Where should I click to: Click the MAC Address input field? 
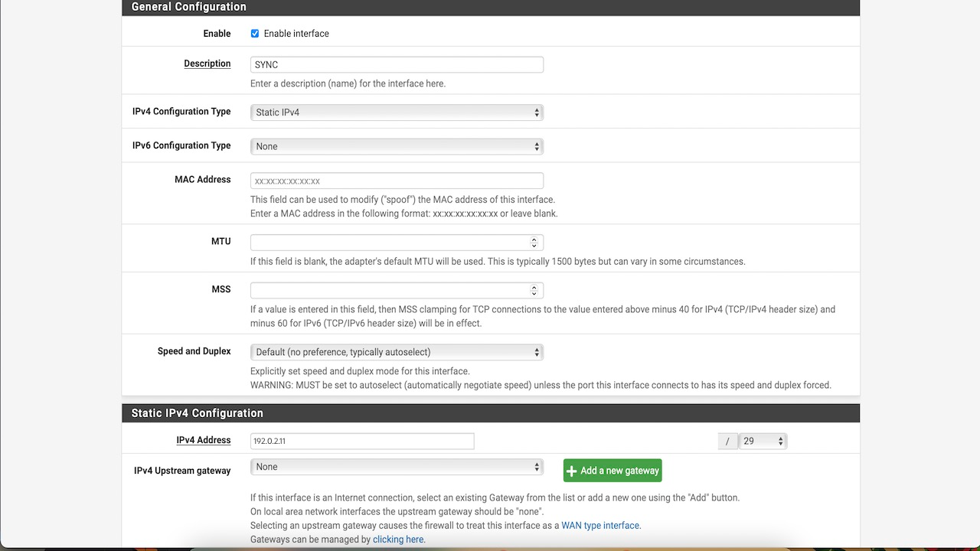[x=396, y=180]
